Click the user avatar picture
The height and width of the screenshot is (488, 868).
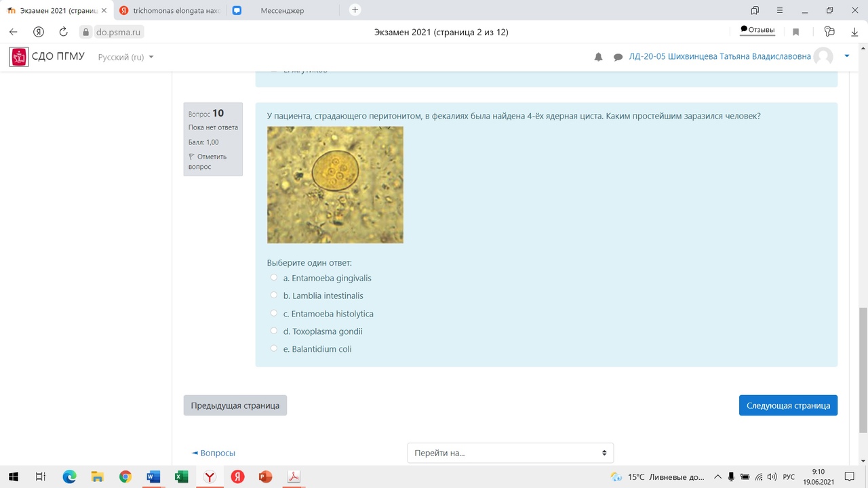823,57
